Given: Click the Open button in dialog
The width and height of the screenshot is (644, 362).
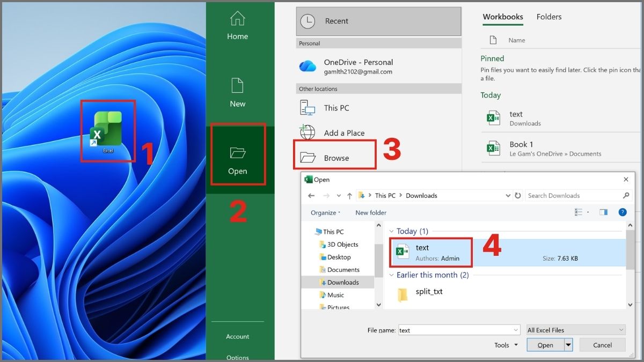Looking at the screenshot, I should 545,345.
